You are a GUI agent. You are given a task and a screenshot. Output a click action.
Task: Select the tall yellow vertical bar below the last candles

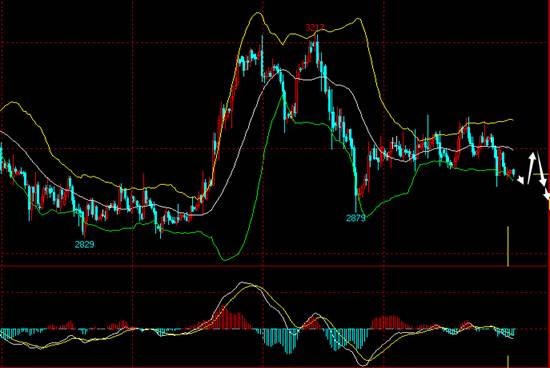508,246
